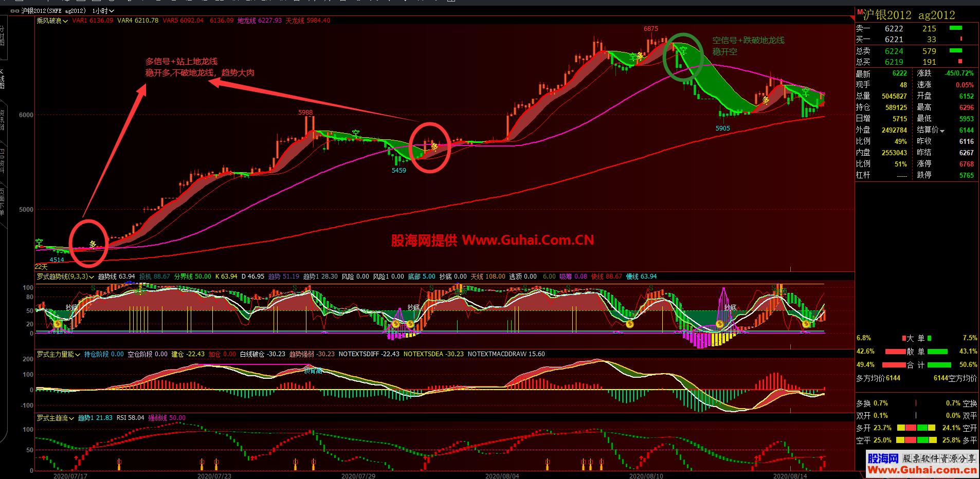Screen dimensions: 980x479
Task: Click the red 散单 ratio bar
Action: pos(895,351)
